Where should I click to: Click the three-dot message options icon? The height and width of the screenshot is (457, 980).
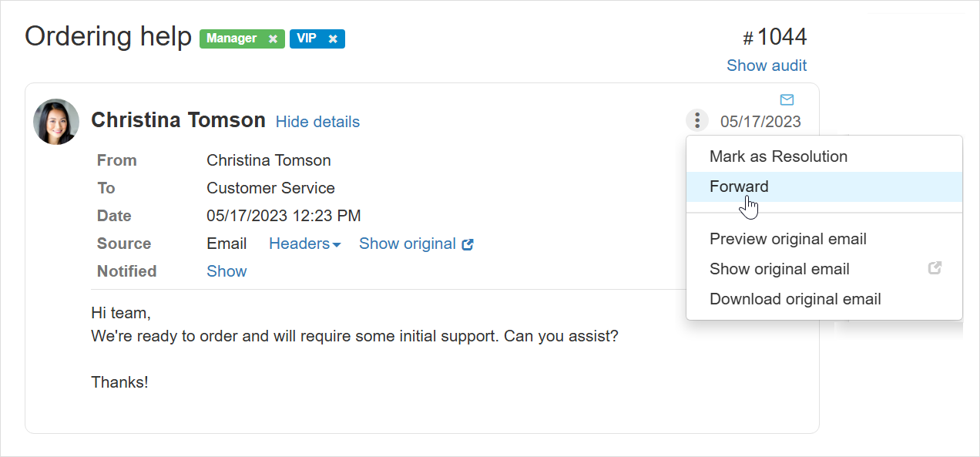(696, 121)
